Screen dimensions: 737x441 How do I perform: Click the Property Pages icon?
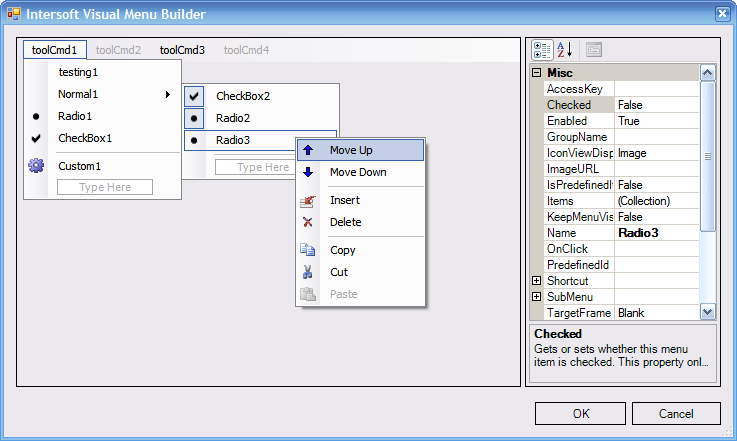coord(594,50)
